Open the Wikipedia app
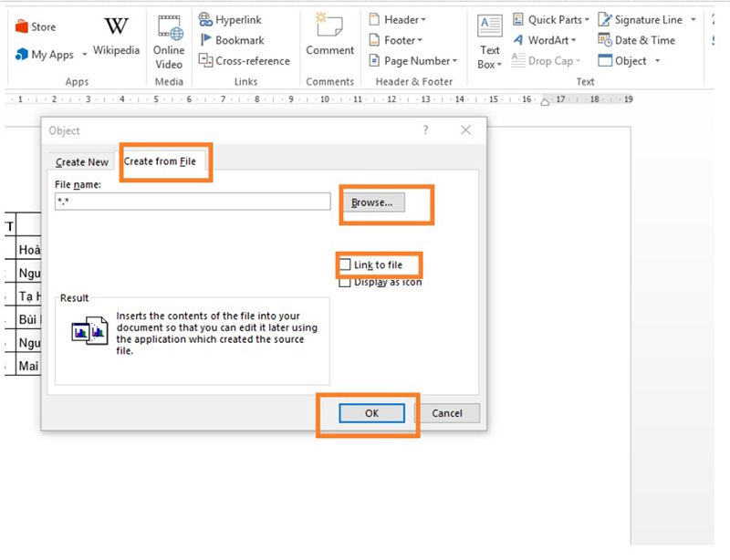Viewport: 730px width, 560px height. pyautogui.click(x=116, y=36)
